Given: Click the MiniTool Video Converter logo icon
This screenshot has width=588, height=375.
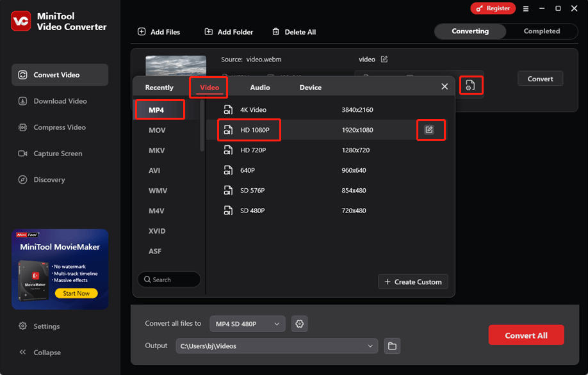Looking at the screenshot, I should [x=21, y=21].
